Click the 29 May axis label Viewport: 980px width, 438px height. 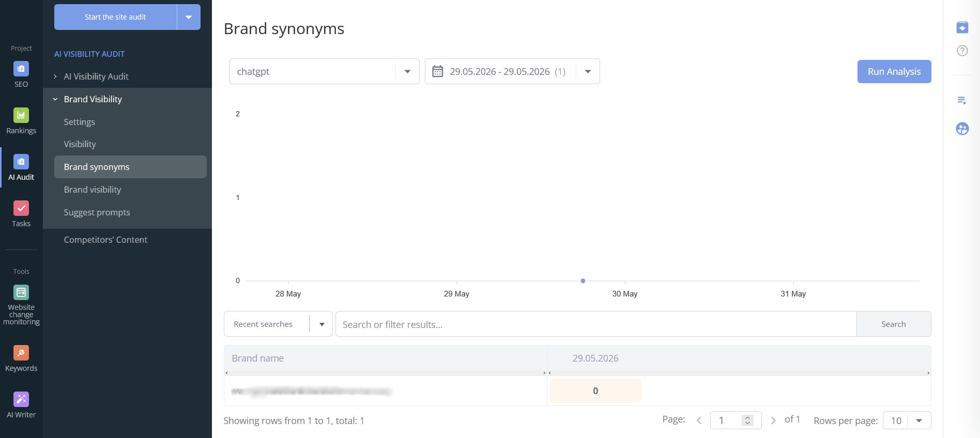pos(456,294)
